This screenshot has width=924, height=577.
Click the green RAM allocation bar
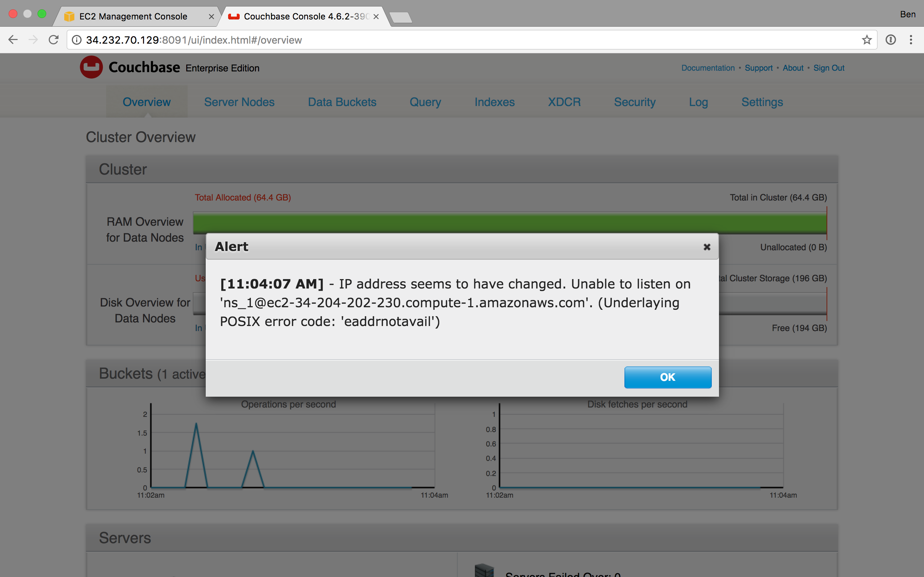click(496, 222)
